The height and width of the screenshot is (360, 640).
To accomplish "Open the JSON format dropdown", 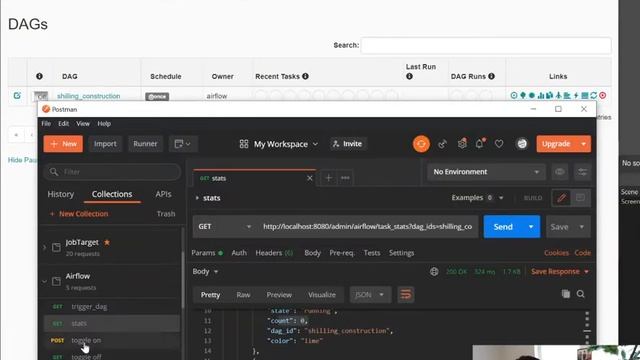I will click(370, 295).
